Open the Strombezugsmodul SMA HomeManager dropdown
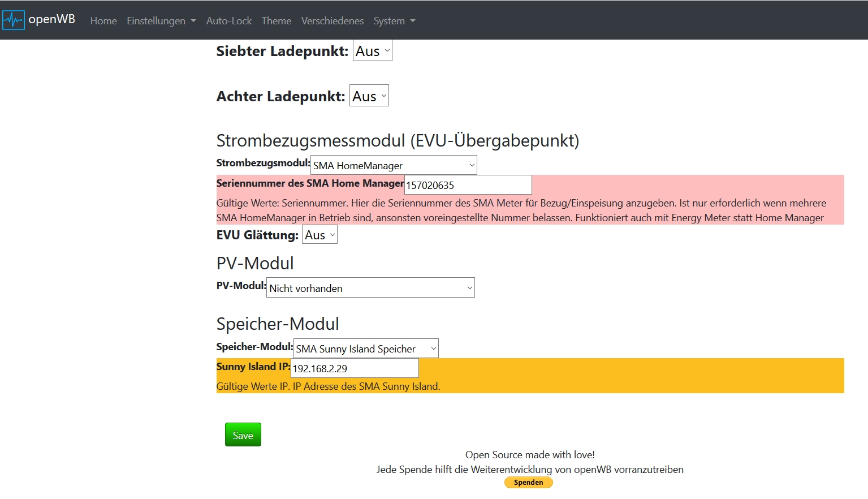 point(394,165)
